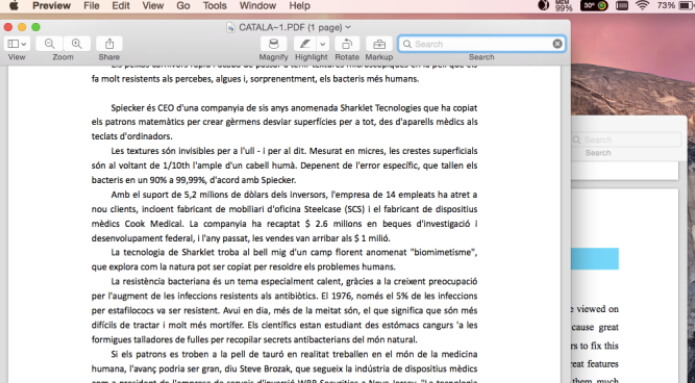Open the Apple menu
Screen dimensions: 695x383
point(14,6)
